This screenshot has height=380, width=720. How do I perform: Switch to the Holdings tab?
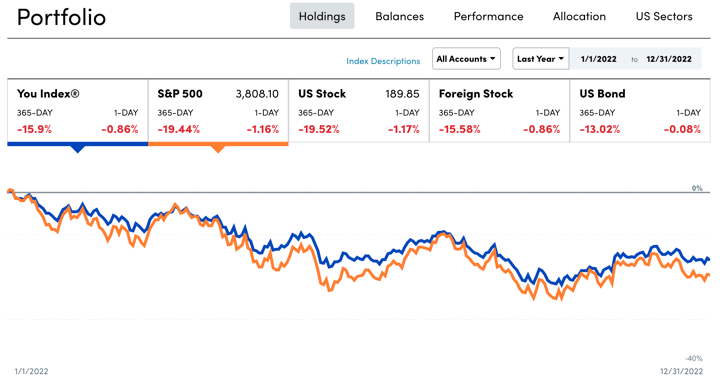(x=322, y=16)
